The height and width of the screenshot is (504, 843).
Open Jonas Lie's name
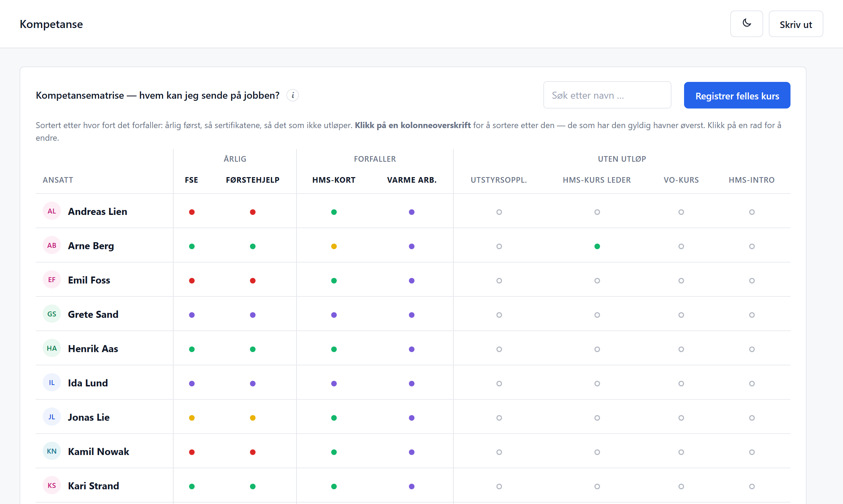[89, 417]
